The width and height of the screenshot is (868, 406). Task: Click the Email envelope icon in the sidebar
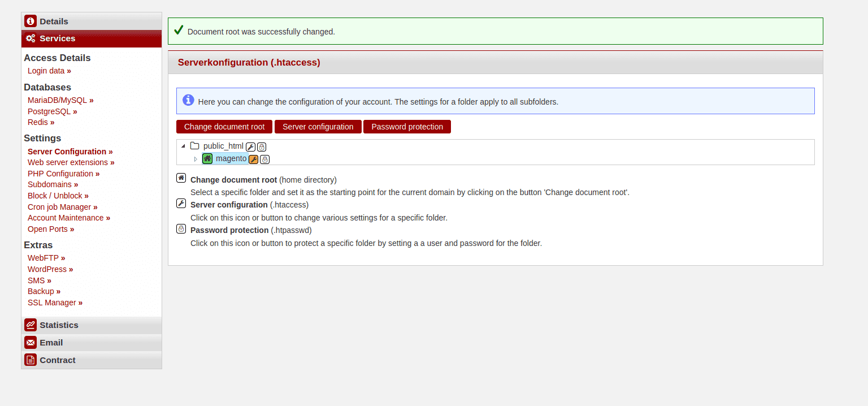[30, 342]
